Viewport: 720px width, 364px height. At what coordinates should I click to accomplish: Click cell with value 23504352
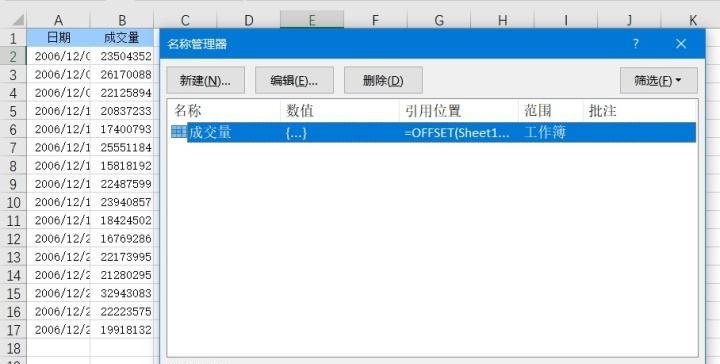[x=122, y=56]
